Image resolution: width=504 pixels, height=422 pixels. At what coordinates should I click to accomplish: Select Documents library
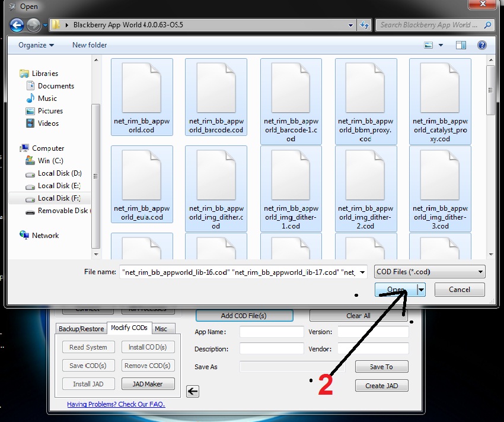coord(50,86)
